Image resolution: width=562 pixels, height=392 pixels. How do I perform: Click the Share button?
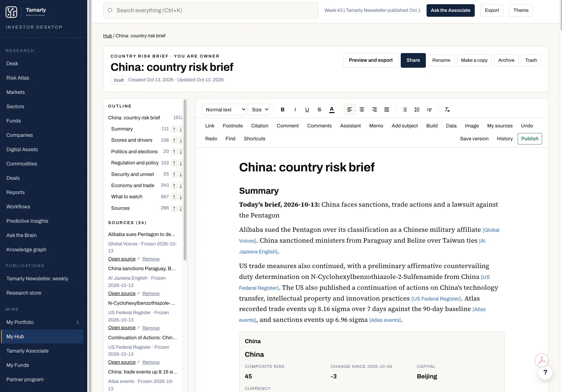point(413,60)
